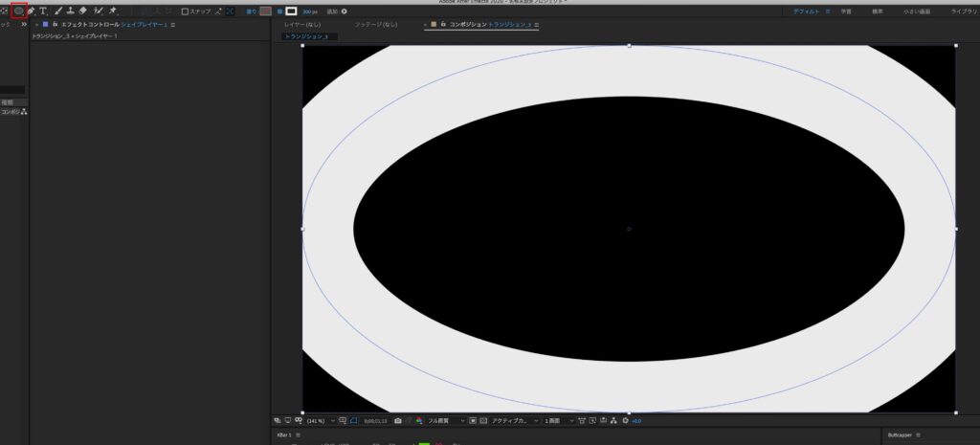Select the Pen tool
This screenshot has width=980, height=445.
coord(32,11)
